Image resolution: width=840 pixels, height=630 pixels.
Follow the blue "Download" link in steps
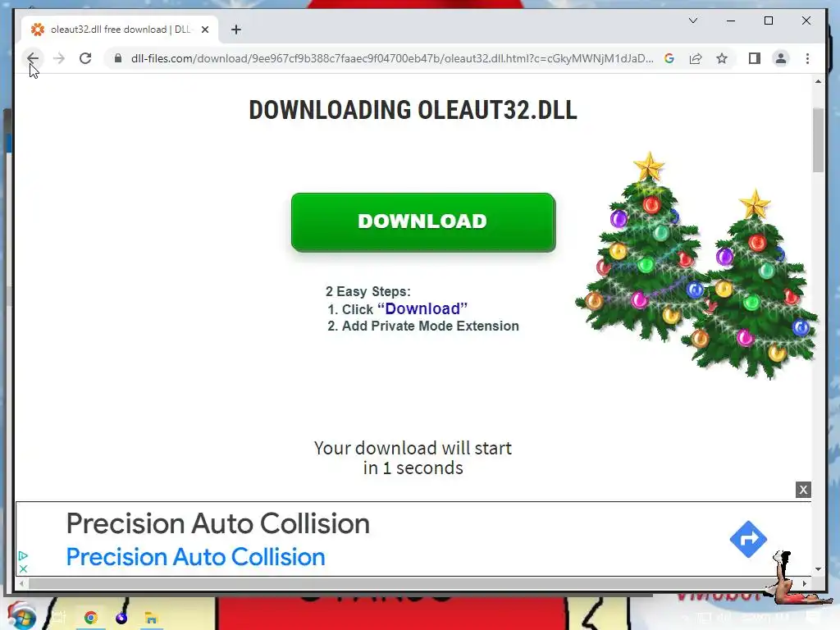(422, 308)
